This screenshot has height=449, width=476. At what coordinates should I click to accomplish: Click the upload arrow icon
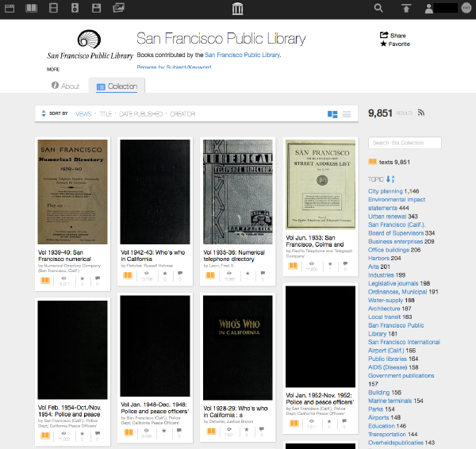coord(406,9)
